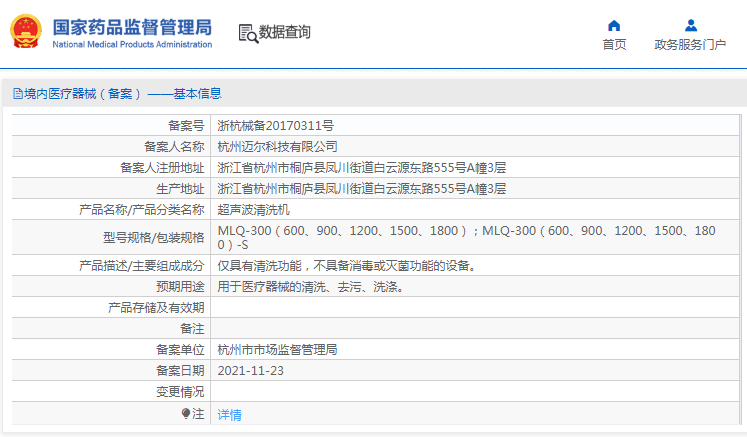Viewport: 747px width, 437px height.
Task: Click the 备案人注册地址 address value
Action: coord(362,168)
